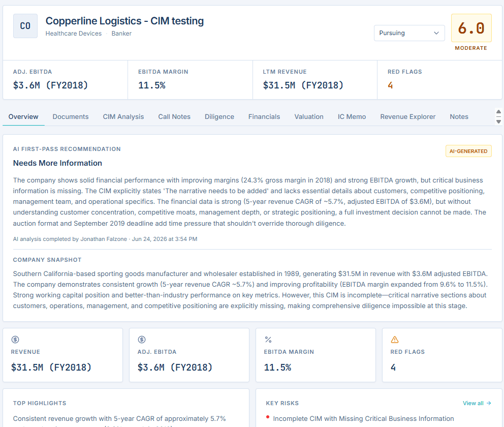Click the EBITDA Margin card value 11.5%
This screenshot has height=427, width=504.
(x=278, y=367)
